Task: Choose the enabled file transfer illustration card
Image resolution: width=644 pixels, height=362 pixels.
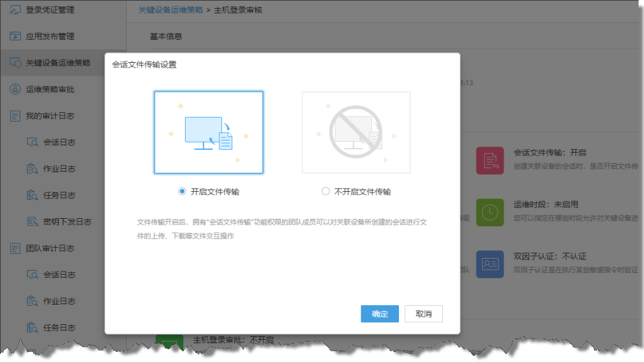Action: pyautogui.click(x=209, y=132)
